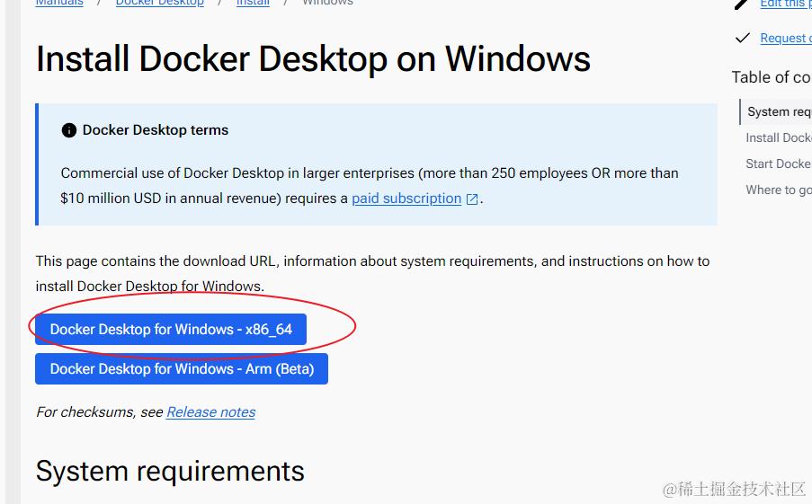
Task: Download Docker Desktop for Windows Arm (Beta)
Action: tap(182, 369)
